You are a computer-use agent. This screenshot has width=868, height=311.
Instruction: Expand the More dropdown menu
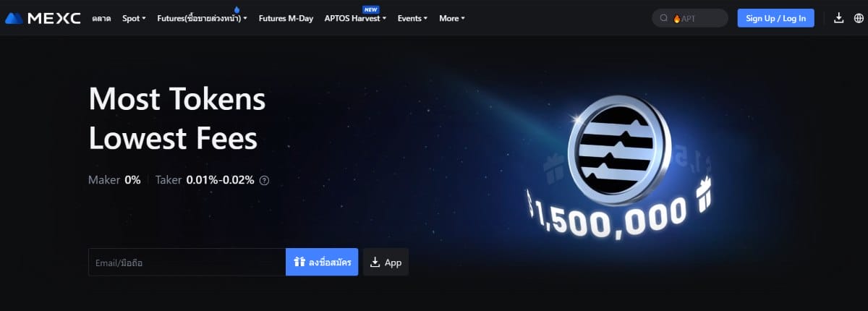(x=452, y=18)
